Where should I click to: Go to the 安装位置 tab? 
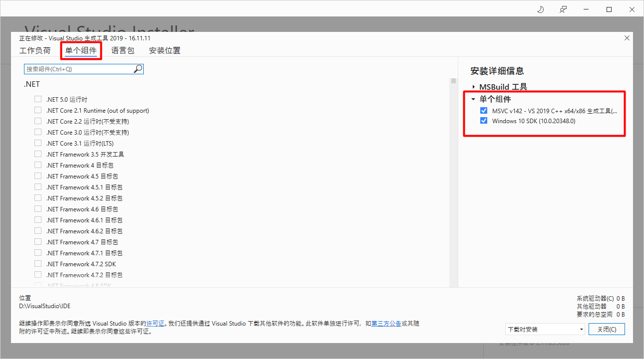(x=165, y=50)
